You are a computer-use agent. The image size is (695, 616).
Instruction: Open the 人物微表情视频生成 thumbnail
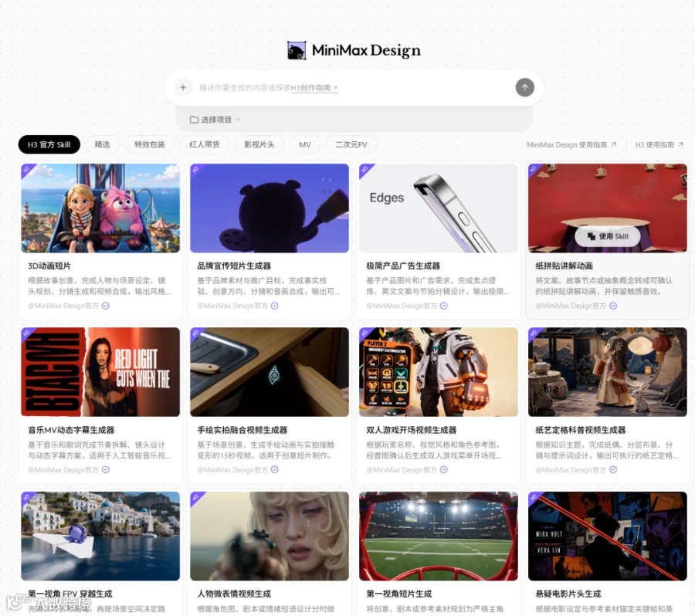click(x=270, y=536)
